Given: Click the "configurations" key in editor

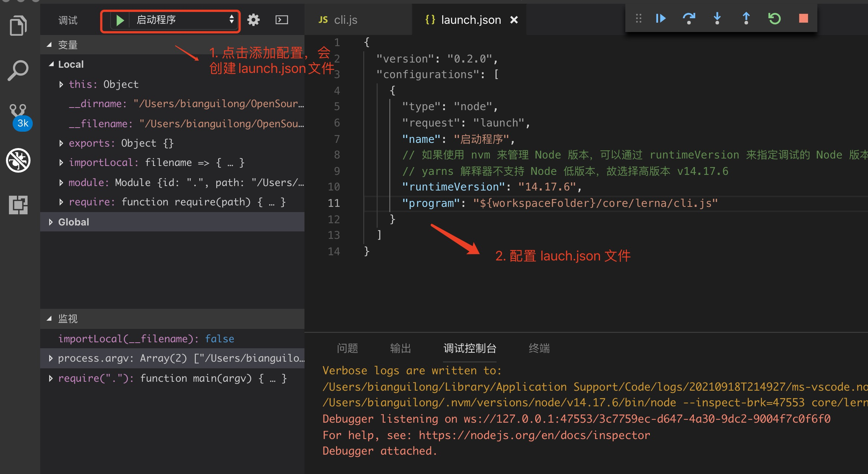Looking at the screenshot, I should coord(428,75).
